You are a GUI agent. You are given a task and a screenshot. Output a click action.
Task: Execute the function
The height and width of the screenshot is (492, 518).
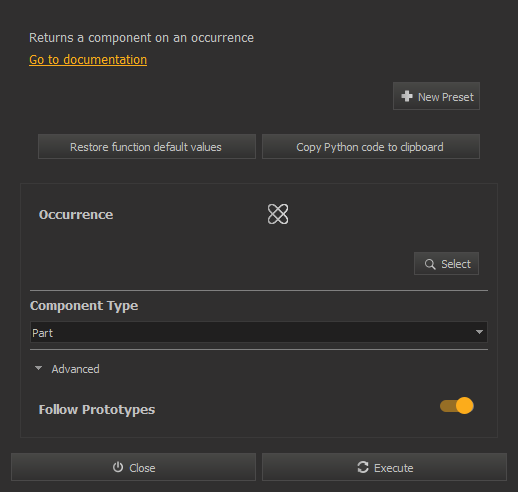pos(384,467)
